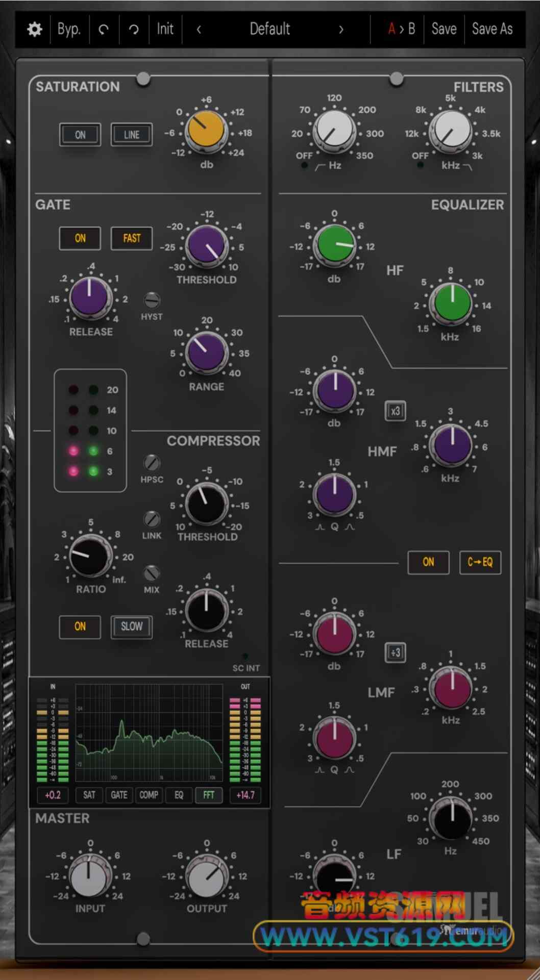Click the SC INT indicator
Screen dimensions: 540x980
(246, 656)
